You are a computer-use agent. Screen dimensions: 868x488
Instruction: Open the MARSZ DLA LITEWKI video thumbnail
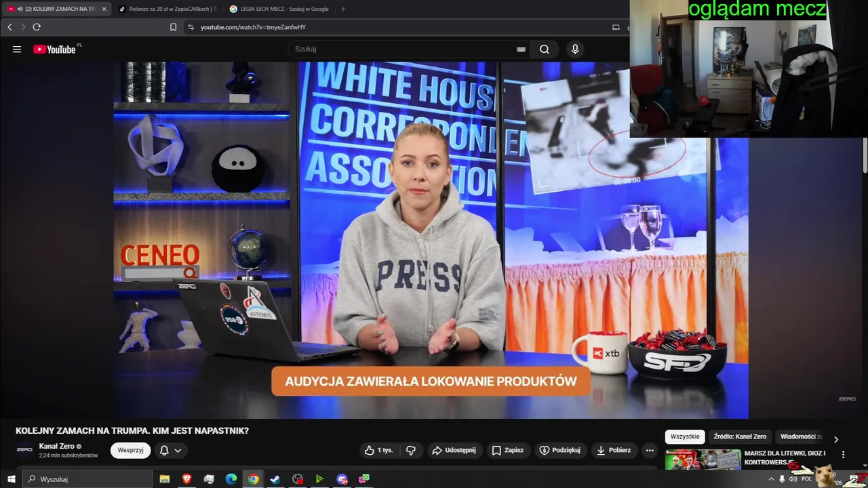pos(703,459)
